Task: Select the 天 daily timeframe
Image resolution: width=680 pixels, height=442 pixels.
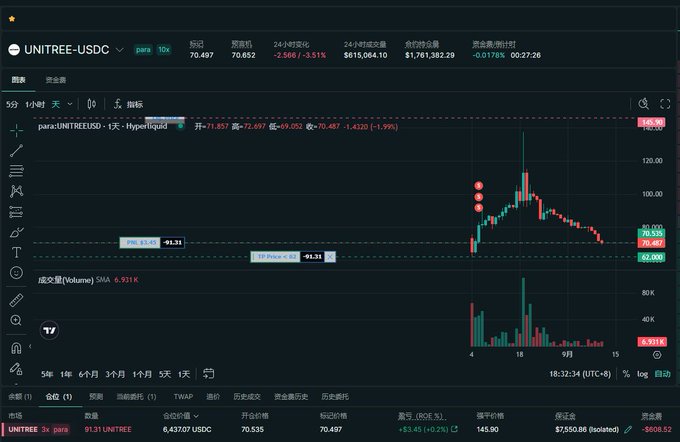Action: click(56, 105)
